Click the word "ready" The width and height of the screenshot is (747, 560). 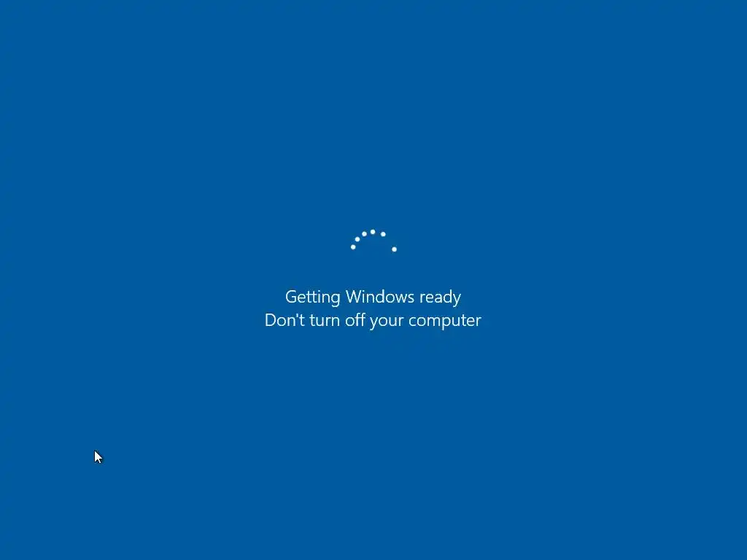[440, 297]
